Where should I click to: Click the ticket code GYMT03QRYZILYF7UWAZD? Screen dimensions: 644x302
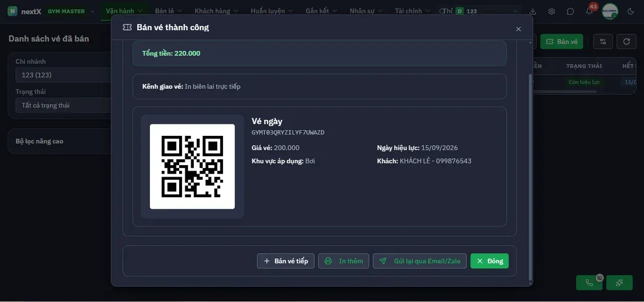288,132
